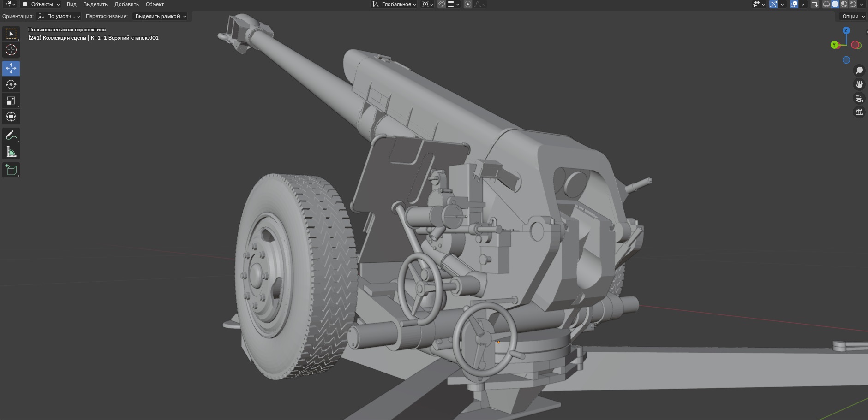Toggle snapping magnet in header
The width and height of the screenshot is (868, 420).
click(x=442, y=4)
